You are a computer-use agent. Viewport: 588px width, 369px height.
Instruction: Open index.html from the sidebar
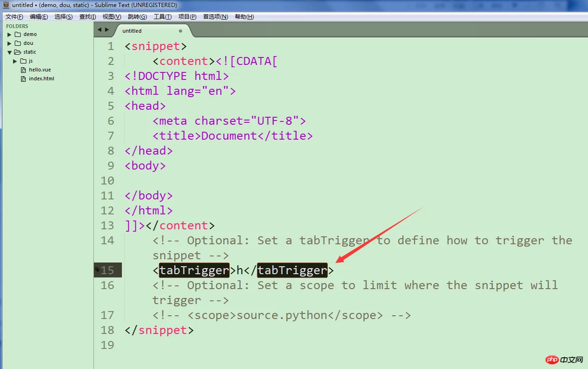[42, 78]
